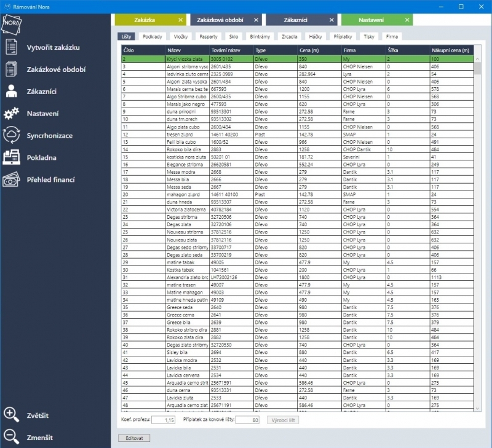Open the Zakázkové období sidebar icon
Viewport: 492px width, 448px height.
tap(11, 69)
